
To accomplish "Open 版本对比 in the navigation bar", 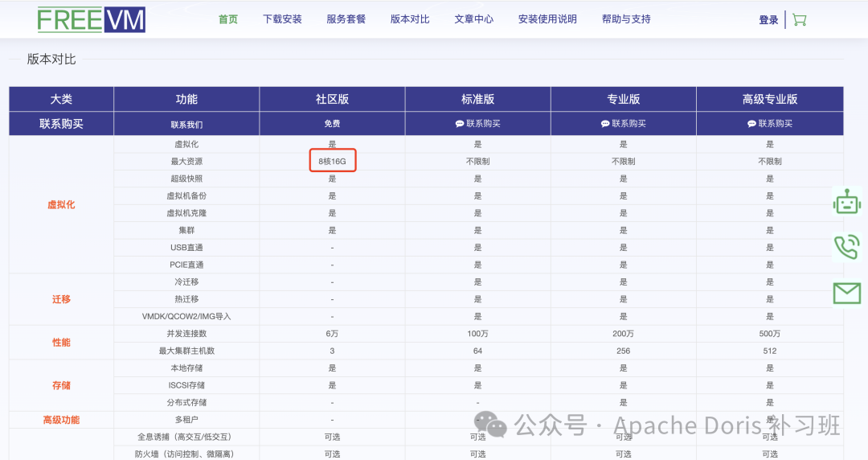I will pyautogui.click(x=410, y=19).
